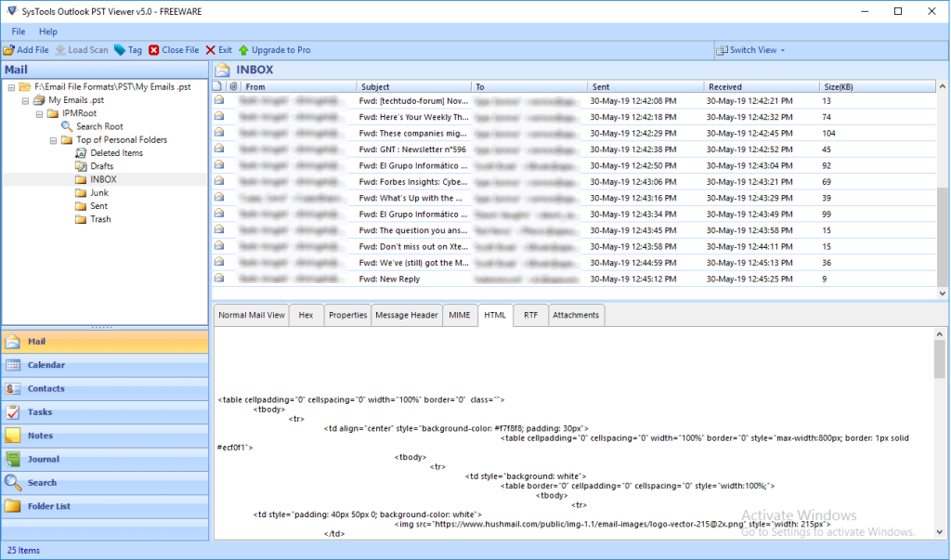Click the HTML preview scroll up arrow
Image resolution: width=951 pixels, height=560 pixels.
(x=940, y=334)
